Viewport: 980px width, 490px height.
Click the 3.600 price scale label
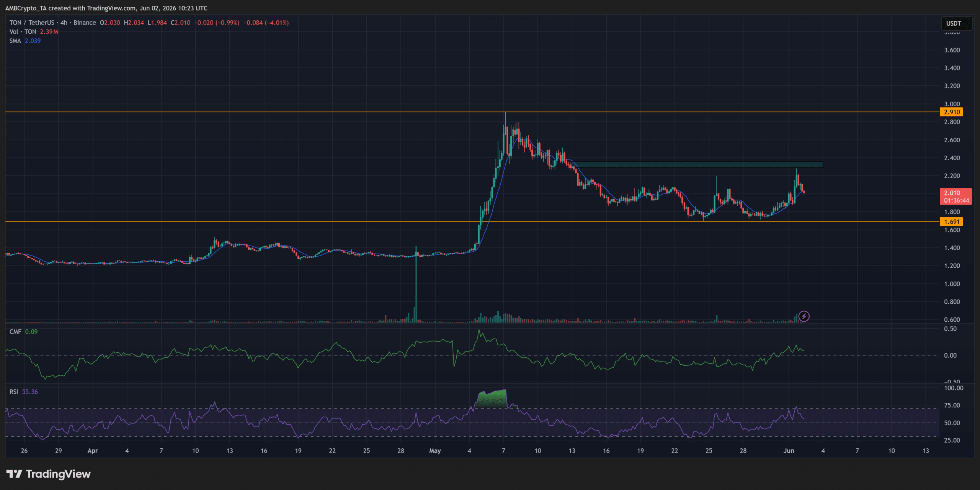click(x=952, y=50)
